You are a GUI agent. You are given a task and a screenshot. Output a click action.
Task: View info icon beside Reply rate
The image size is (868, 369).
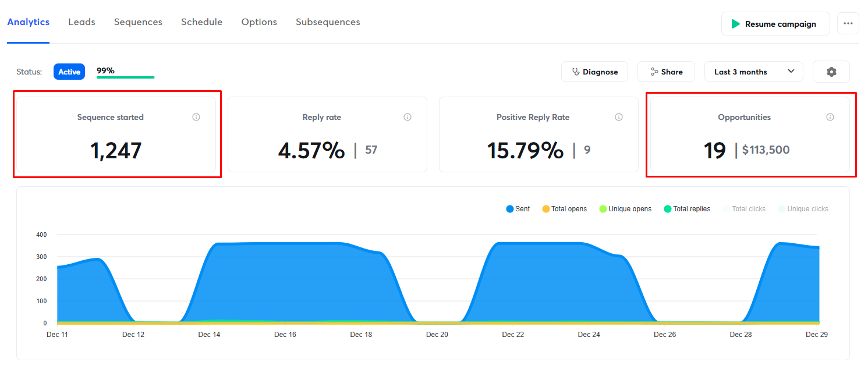[x=407, y=116]
